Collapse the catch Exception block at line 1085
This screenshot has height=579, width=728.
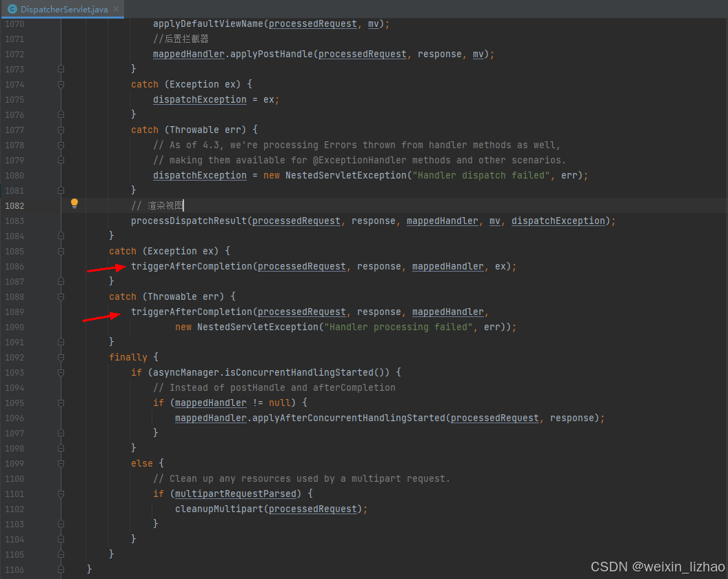click(x=61, y=251)
